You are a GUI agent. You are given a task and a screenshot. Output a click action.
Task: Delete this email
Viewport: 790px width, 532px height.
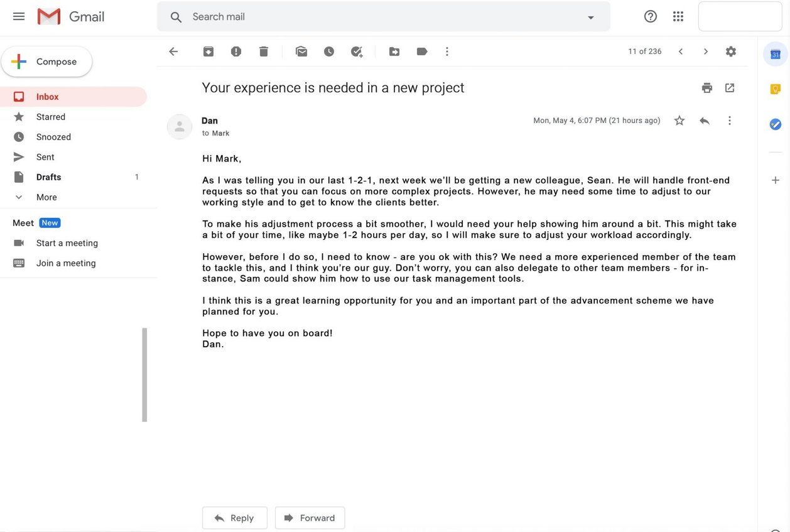(x=263, y=51)
